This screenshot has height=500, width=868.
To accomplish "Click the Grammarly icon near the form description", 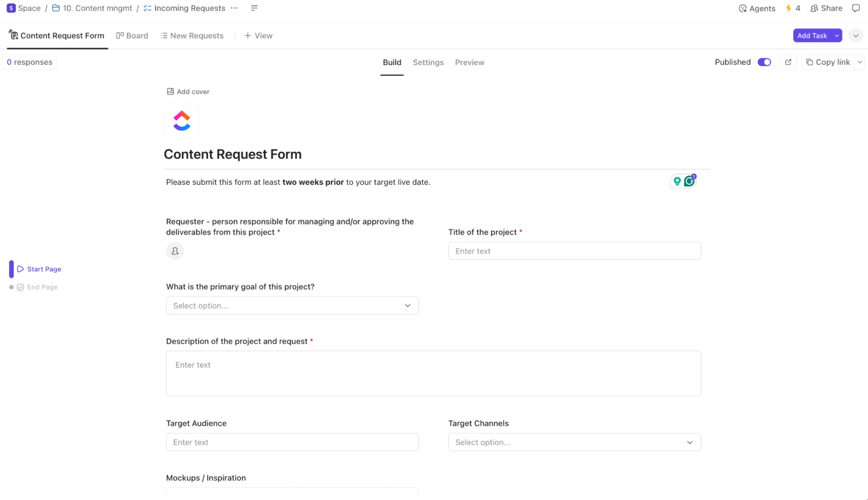I will click(689, 181).
